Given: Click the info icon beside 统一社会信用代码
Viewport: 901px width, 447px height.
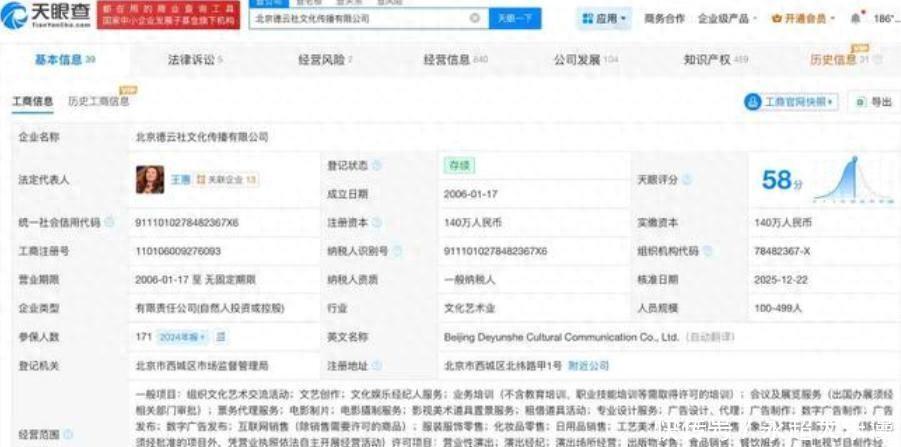Looking at the screenshot, I should click(x=110, y=222).
